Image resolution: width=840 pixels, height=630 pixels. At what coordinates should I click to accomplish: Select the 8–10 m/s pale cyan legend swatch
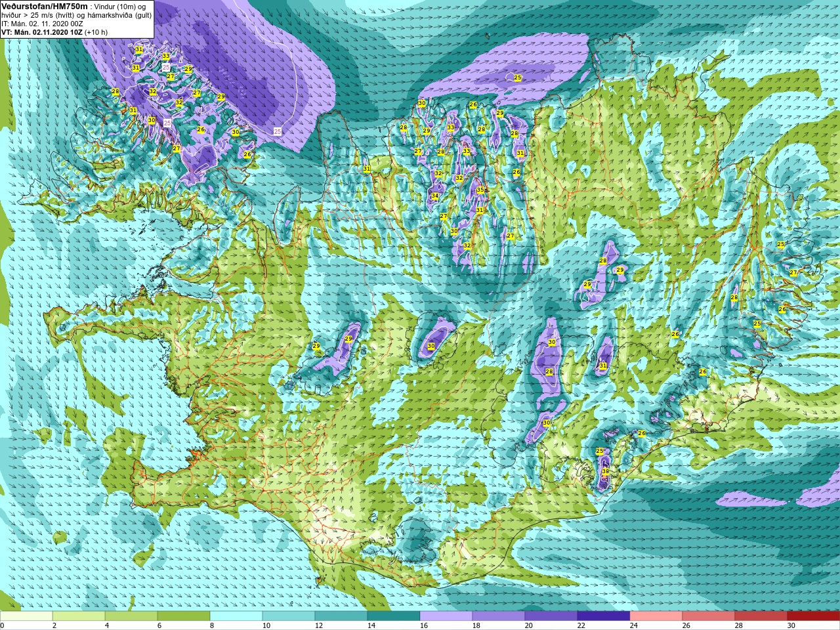[236, 616]
